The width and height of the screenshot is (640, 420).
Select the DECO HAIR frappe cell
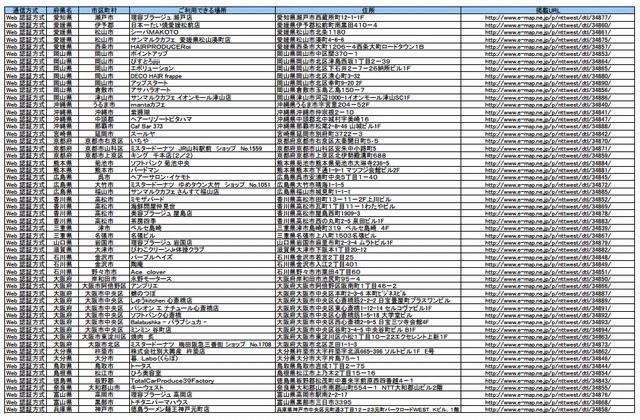point(202,76)
